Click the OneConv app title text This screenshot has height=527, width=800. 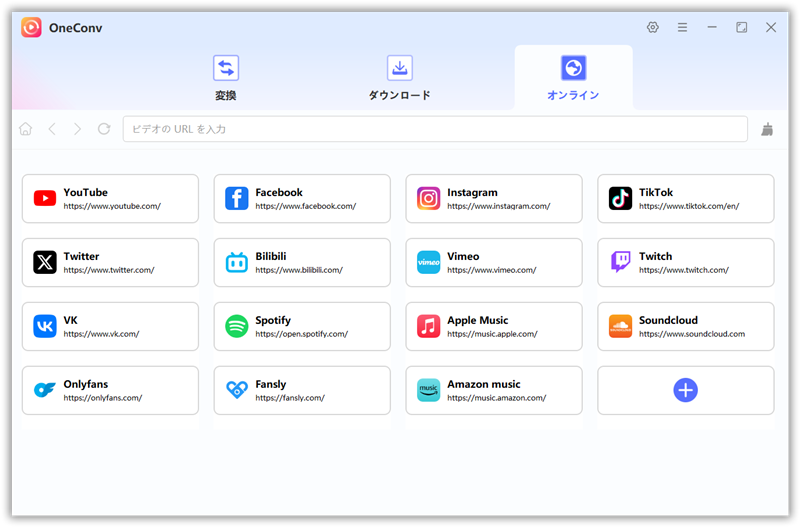[x=76, y=28]
